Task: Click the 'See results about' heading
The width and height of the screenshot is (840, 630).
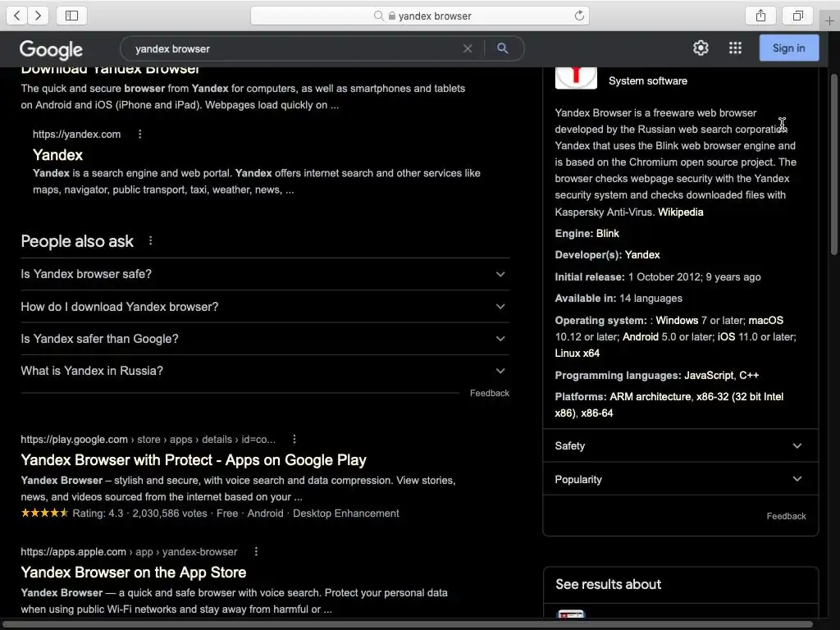Action: [608, 584]
